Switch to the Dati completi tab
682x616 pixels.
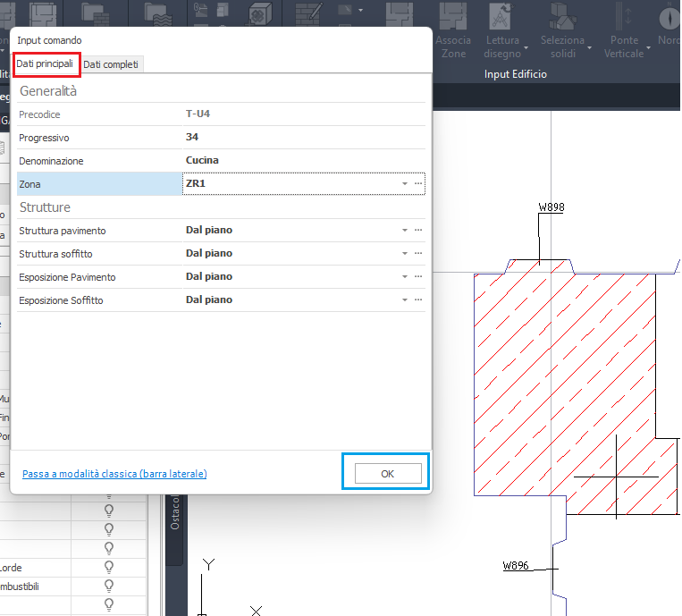(x=113, y=64)
